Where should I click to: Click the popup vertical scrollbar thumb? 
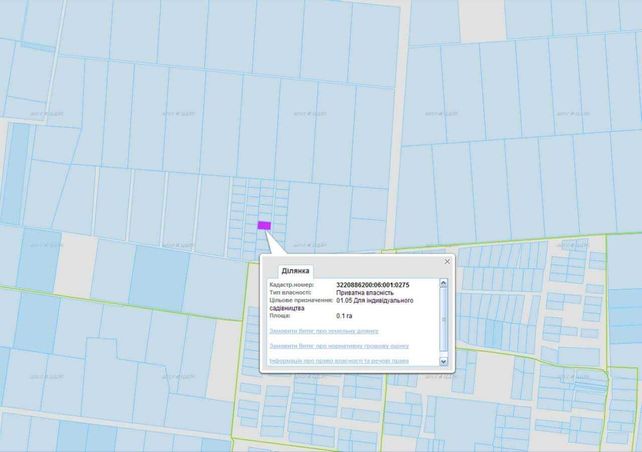point(443,319)
